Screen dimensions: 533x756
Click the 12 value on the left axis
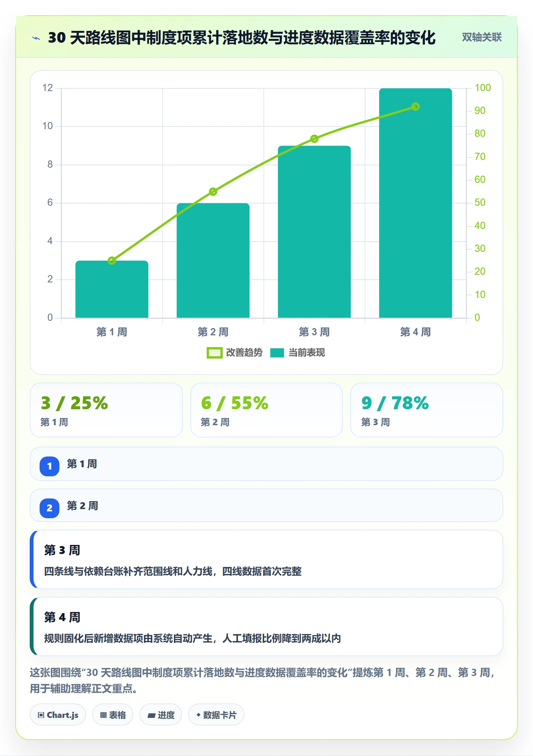pos(48,88)
